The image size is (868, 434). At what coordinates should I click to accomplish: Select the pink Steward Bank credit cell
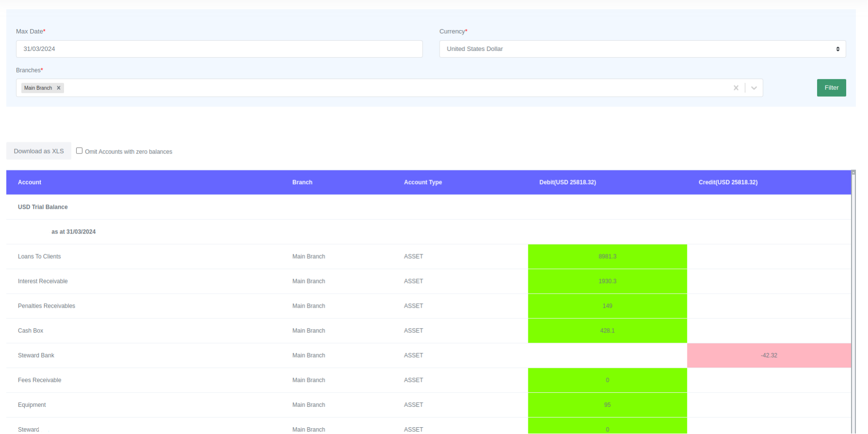point(769,355)
